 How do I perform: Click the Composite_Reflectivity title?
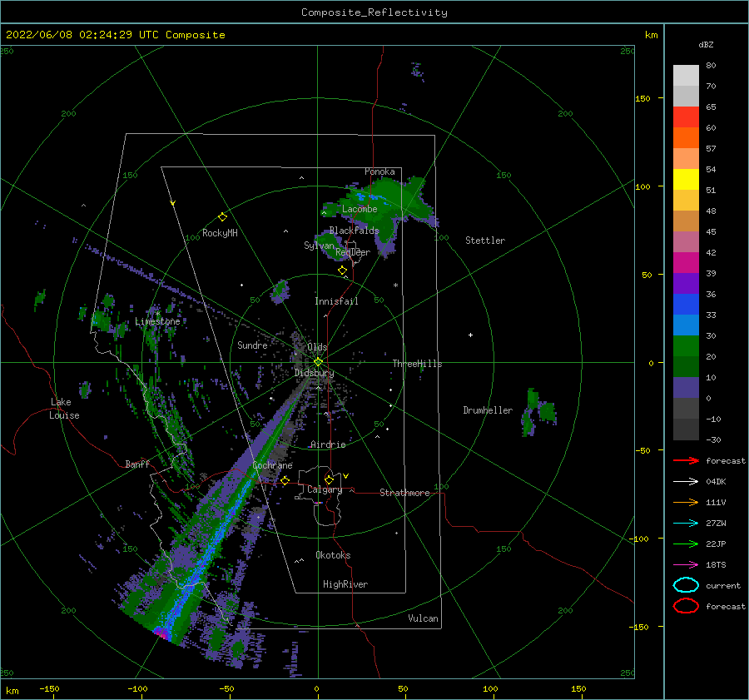click(374, 12)
